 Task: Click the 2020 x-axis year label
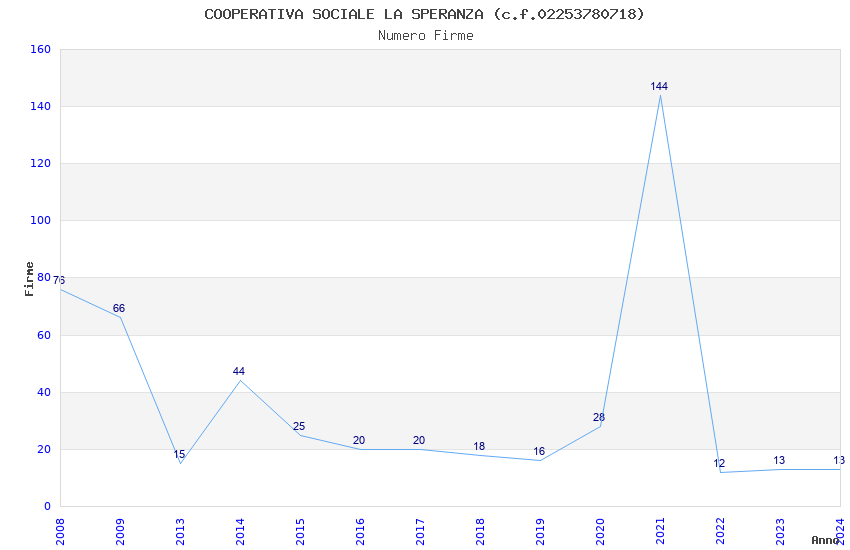600,531
